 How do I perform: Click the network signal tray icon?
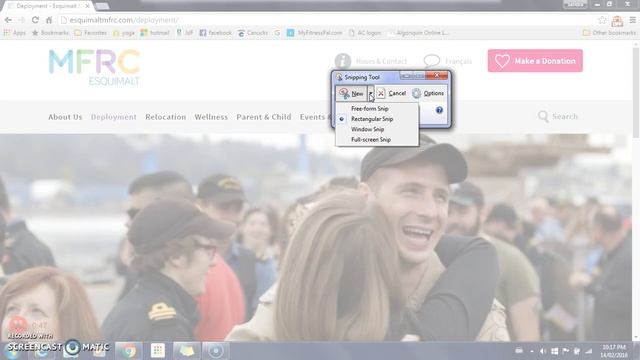point(589,351)
